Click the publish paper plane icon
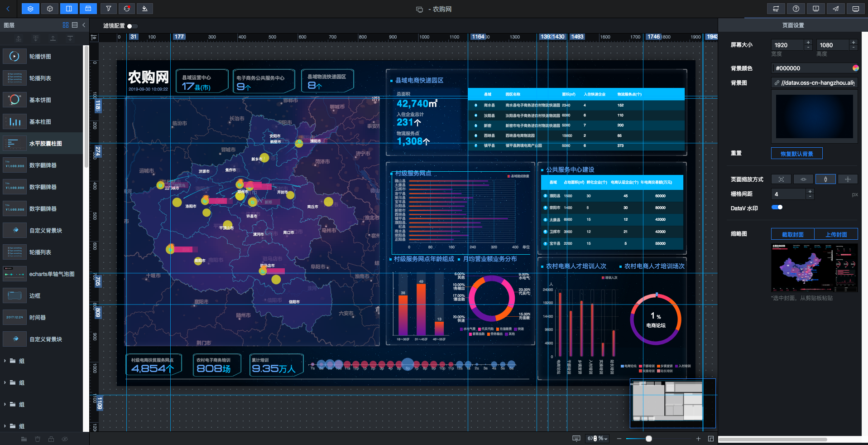Image resolution: width=868 pixels, height=445 pixels. point(836,9)
